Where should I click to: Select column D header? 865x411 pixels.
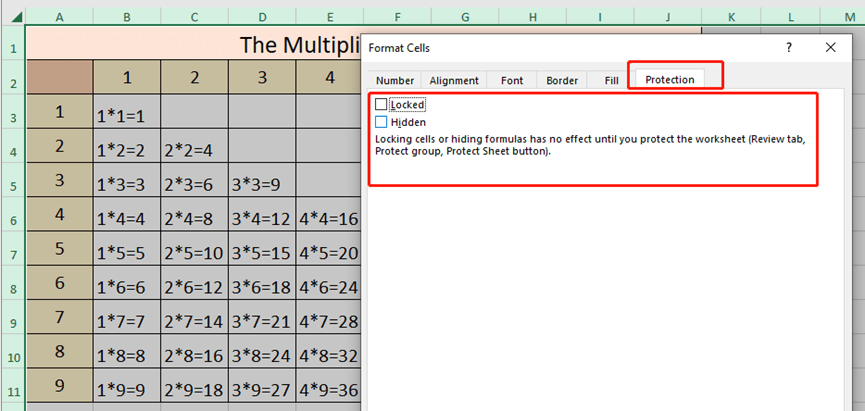(263, 18)
